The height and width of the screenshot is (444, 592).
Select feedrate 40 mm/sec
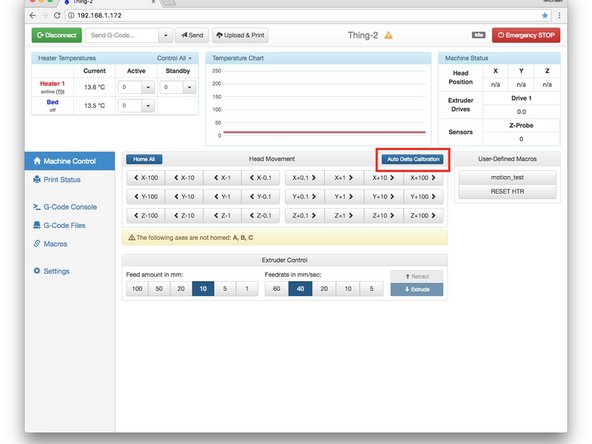pyautogui.click(x=301, y=289)
